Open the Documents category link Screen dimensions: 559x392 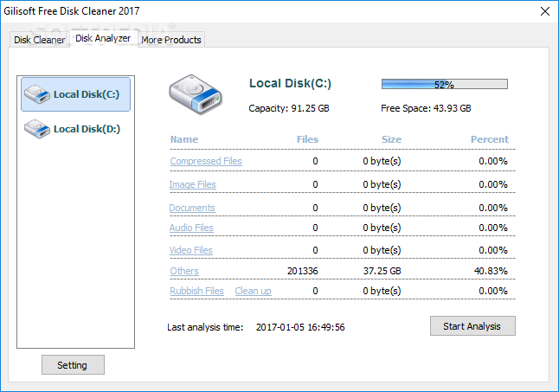point(192,208)
